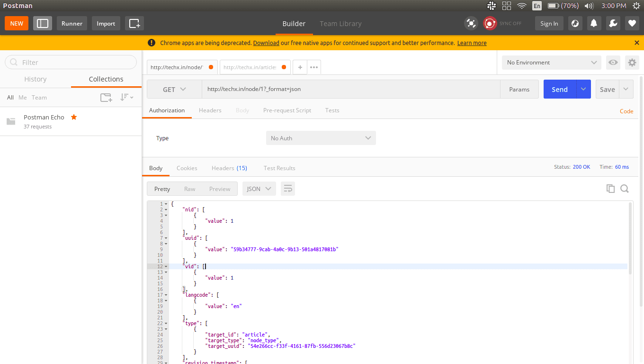Collapse the langcode array fold arrow

[x=166, y=295]
